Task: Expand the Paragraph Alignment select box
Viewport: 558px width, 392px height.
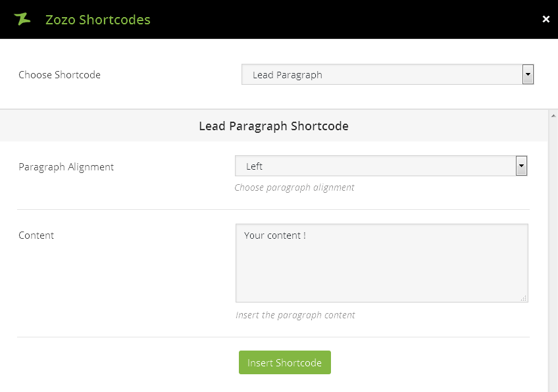Action: (375, 166)
